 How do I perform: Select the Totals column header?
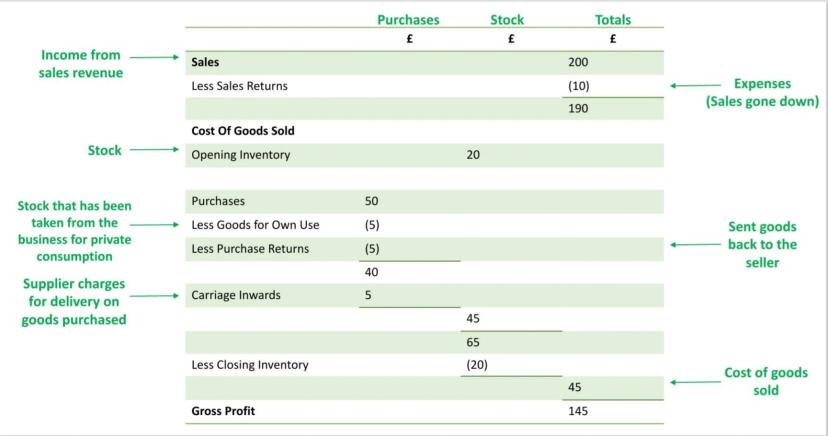[613, 20]
